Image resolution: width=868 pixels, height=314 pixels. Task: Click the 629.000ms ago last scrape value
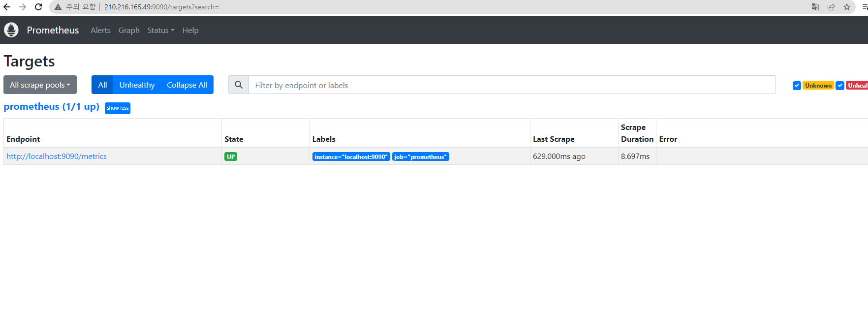pyautogui.click(x=559, y=156)
